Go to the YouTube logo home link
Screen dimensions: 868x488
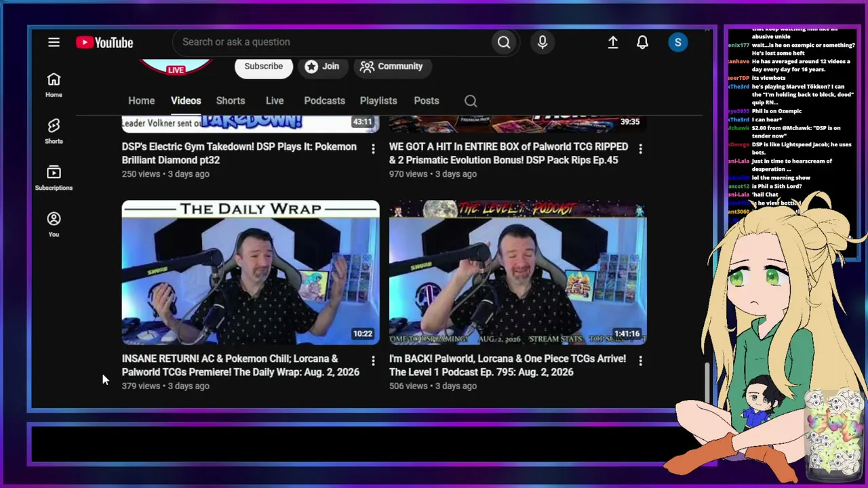pos(104,43)
